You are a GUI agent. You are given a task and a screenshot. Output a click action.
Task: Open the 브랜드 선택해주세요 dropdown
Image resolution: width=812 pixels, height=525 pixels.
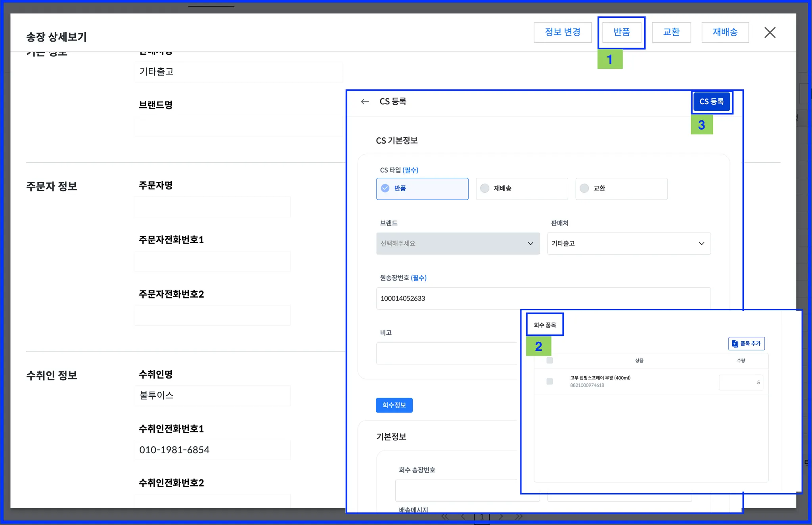(x=458, y=243)
